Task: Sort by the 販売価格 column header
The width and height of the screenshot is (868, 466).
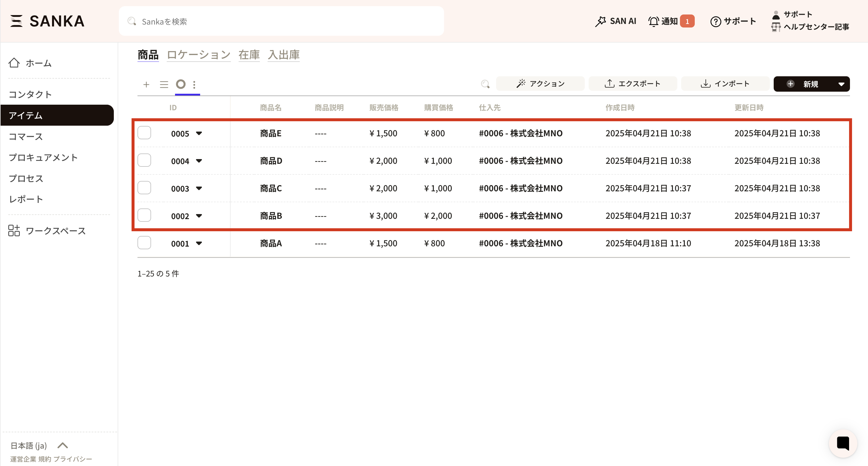Action: coord(383,108)
